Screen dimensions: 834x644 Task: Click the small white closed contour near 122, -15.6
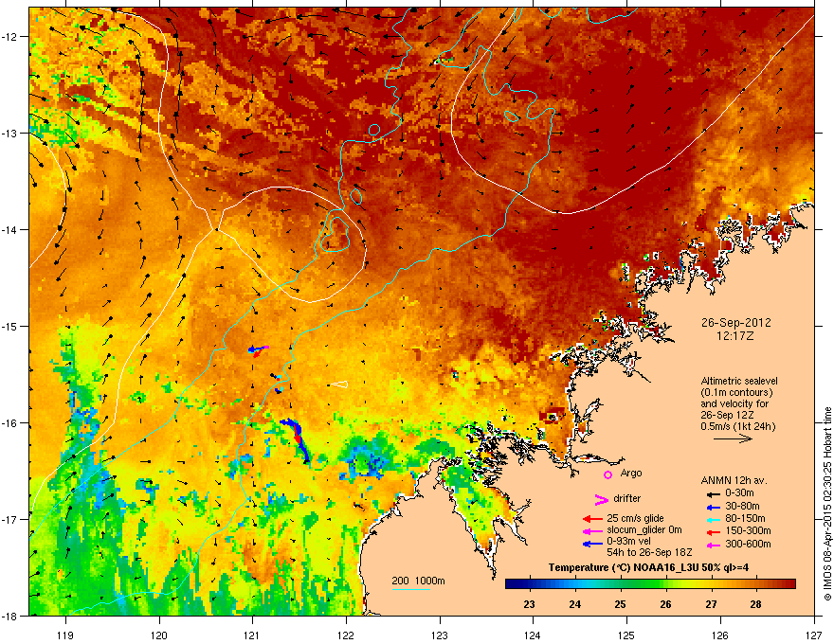pos(338,385)
